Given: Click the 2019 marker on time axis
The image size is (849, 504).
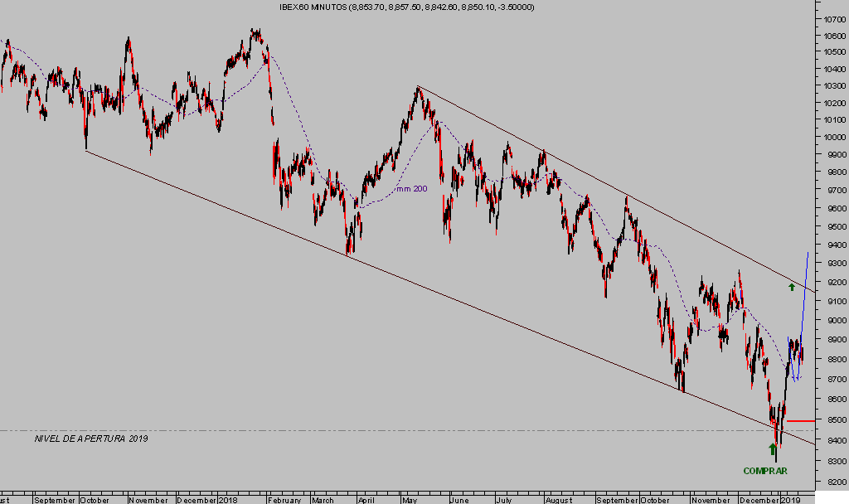Looking at the screenshot, I should (x=790, y=499).
